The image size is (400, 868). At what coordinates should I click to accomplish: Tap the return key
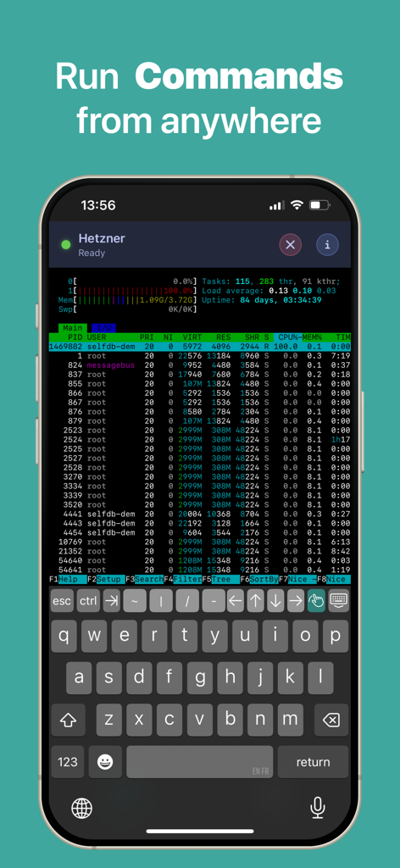[x=314, y=762]
